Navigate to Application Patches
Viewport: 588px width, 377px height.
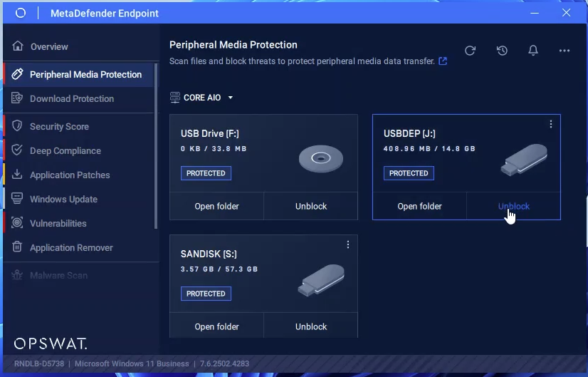[x=79, y=175]
